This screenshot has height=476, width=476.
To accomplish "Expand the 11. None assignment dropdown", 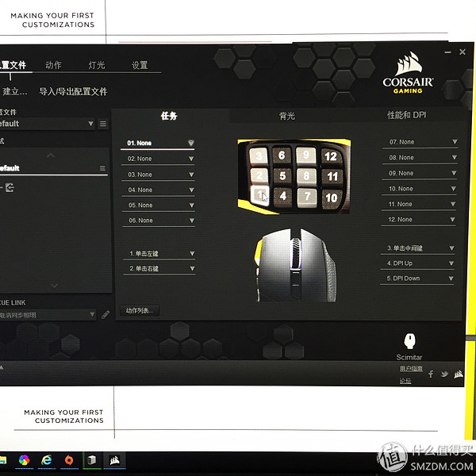I will [419, 205].
